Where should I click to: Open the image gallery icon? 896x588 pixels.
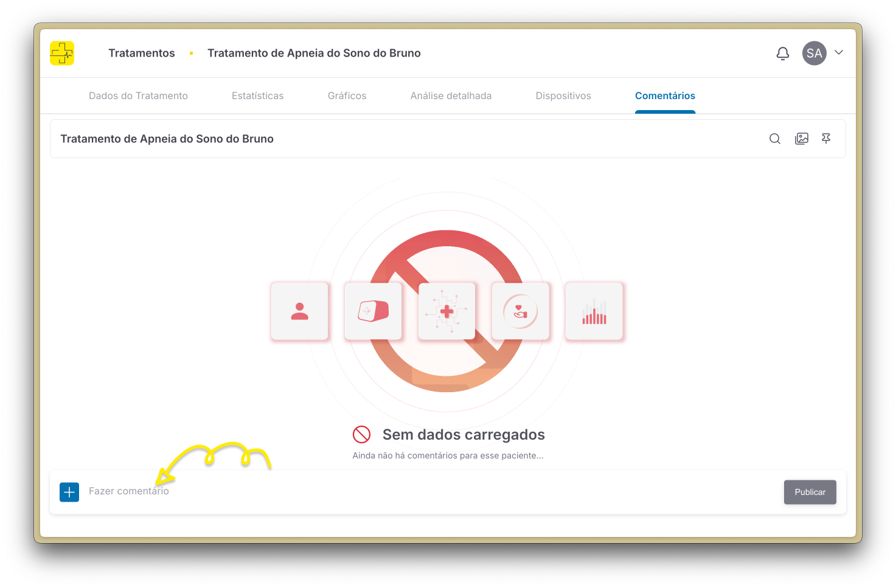802,139
